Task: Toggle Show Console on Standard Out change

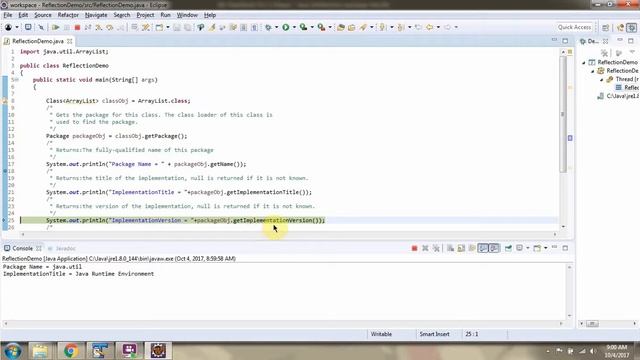Action: 483,248
